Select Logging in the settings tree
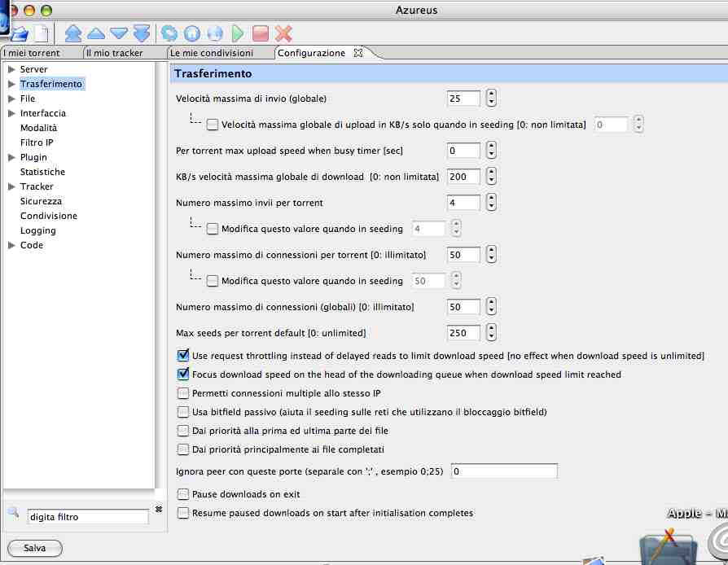The image size is (728, 565). 38,230
